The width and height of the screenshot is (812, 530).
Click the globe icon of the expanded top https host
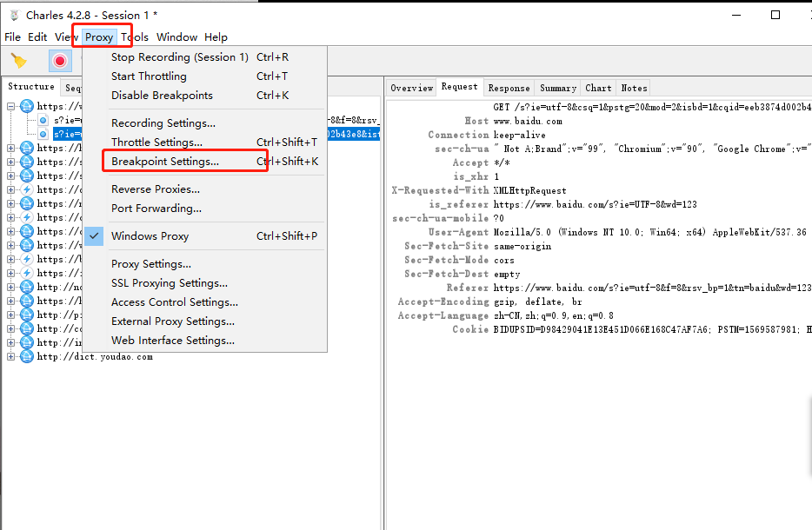click(27, 107)
